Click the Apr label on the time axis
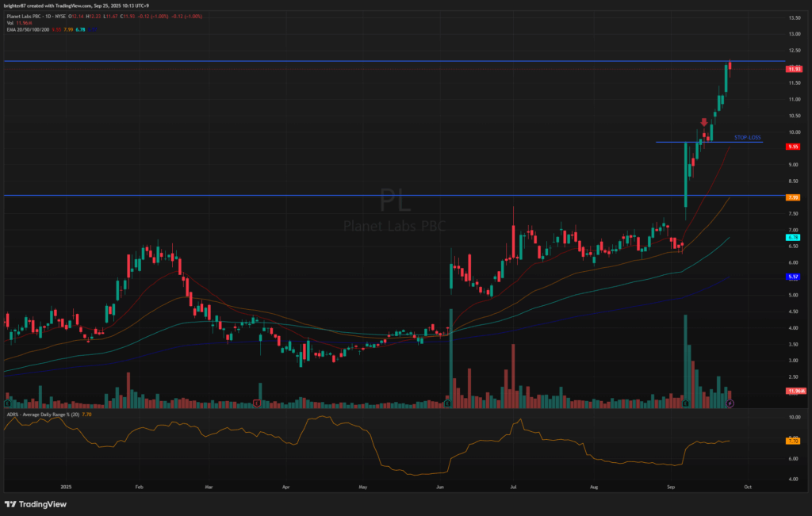Screen dimensions: 812x516 pyautogui.click(x=285, y=487)
